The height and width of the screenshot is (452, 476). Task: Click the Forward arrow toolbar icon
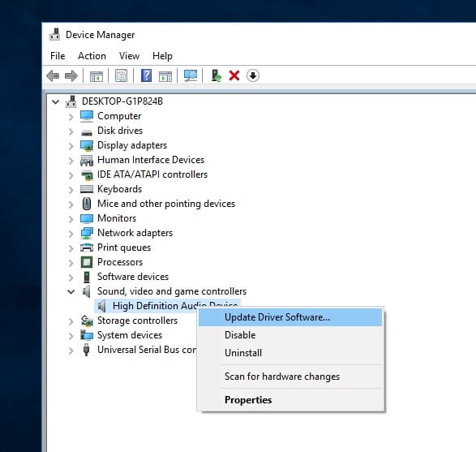(71, 75)
